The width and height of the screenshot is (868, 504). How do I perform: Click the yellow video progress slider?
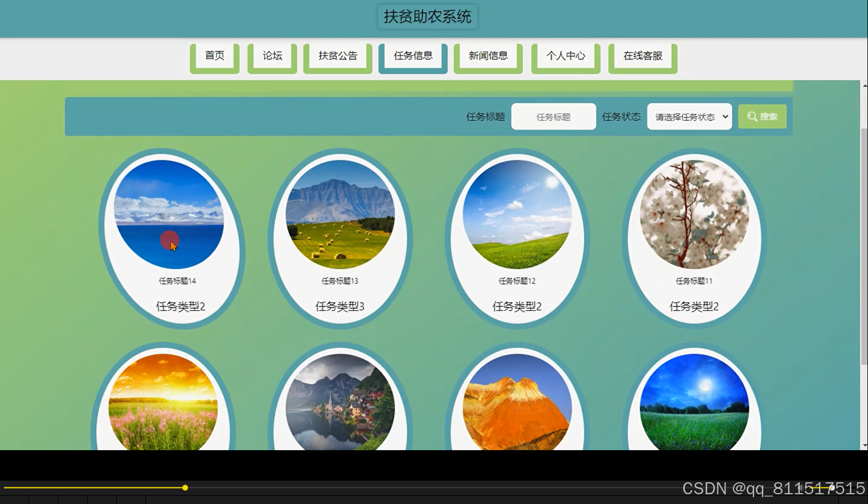(x=185, y=487)
